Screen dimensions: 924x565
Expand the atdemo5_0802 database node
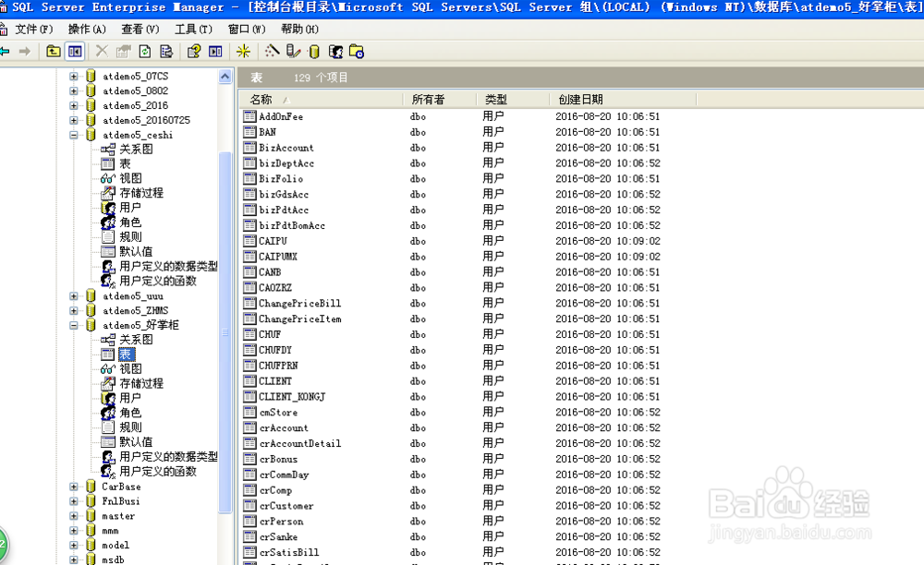pyautogui.click(x=74, y=91)
